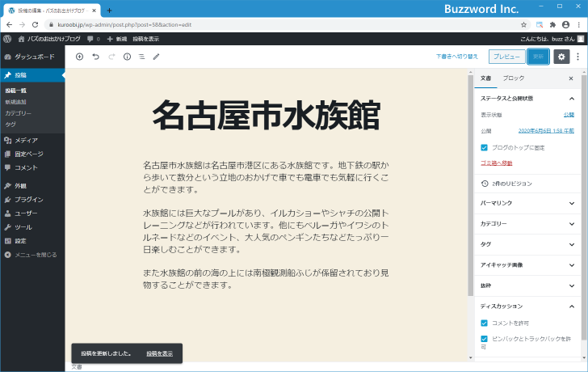Open 新規追加 submenu item
This screenshot has height=372, width=588.
[x=15, y=102]
